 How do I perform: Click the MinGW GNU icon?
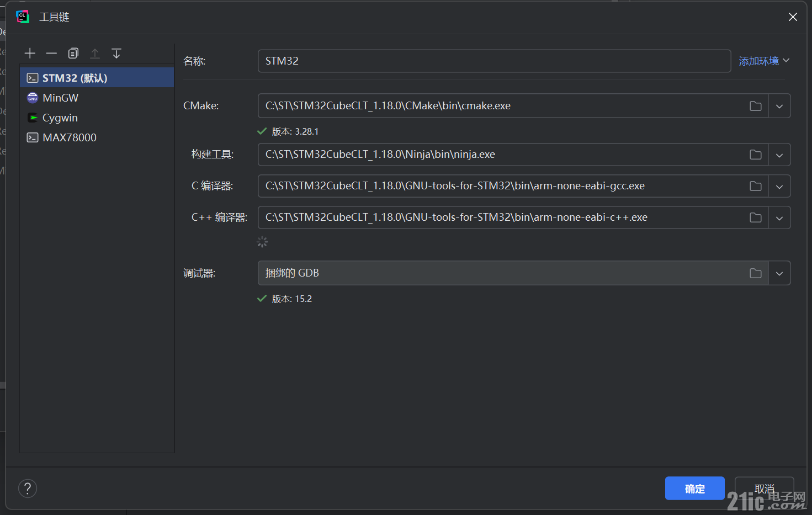[x=33, y=98]
